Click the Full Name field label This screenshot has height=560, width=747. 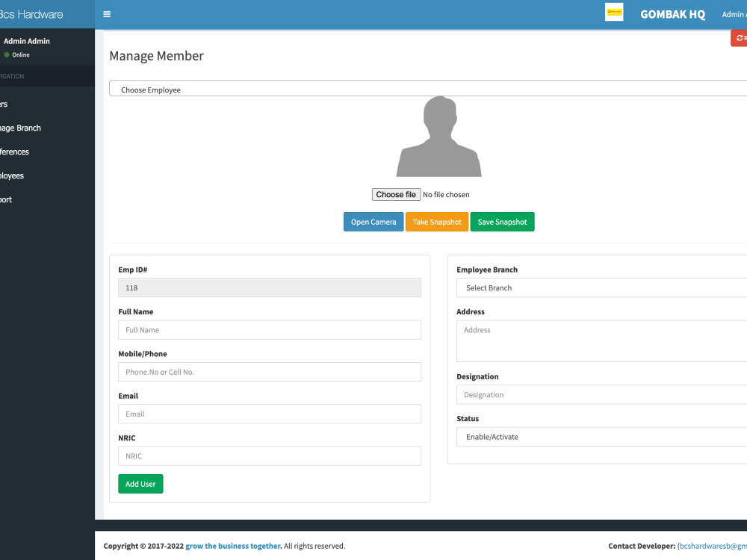coord(136,311)
